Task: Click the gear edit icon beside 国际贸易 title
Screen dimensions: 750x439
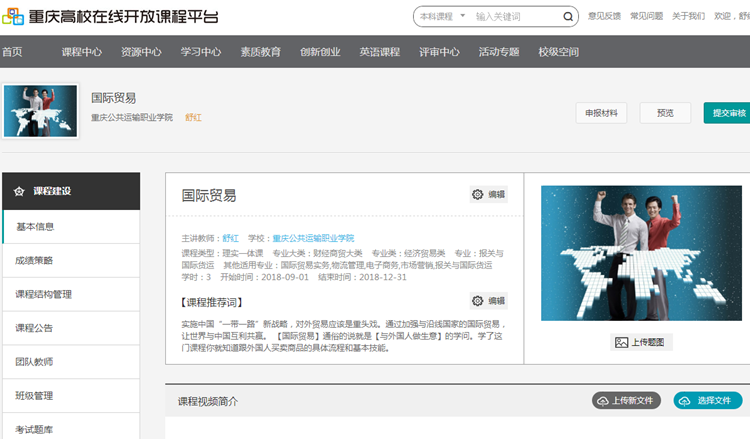Action: click(x=477, y=194)
